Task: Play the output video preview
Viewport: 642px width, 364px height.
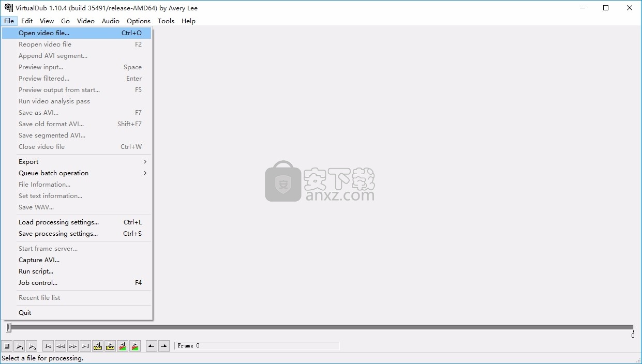Action: coord(32,346)
